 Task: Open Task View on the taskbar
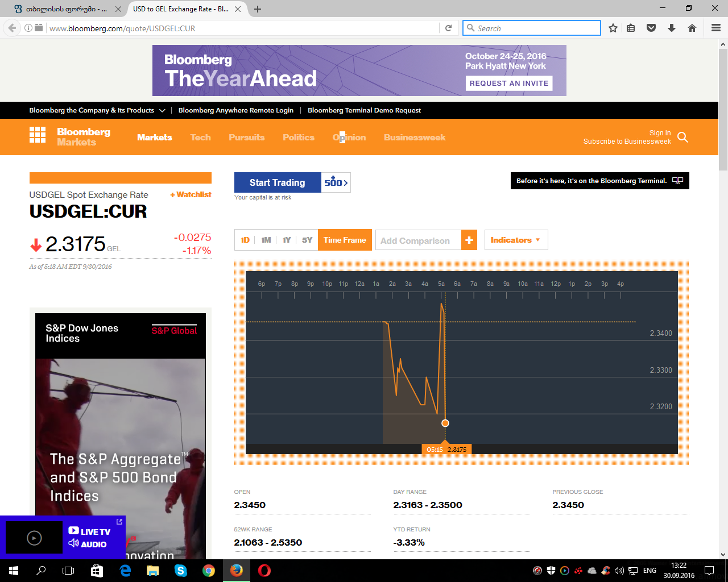coord(68,571)
